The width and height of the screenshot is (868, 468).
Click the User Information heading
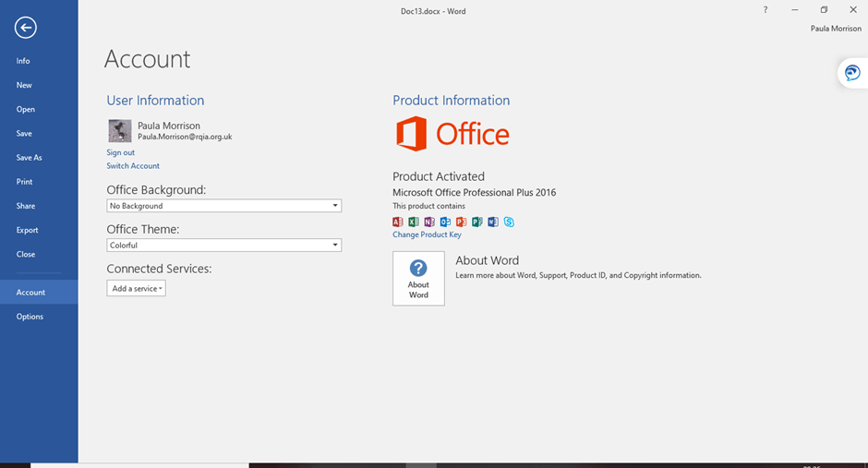pos(155,100)
